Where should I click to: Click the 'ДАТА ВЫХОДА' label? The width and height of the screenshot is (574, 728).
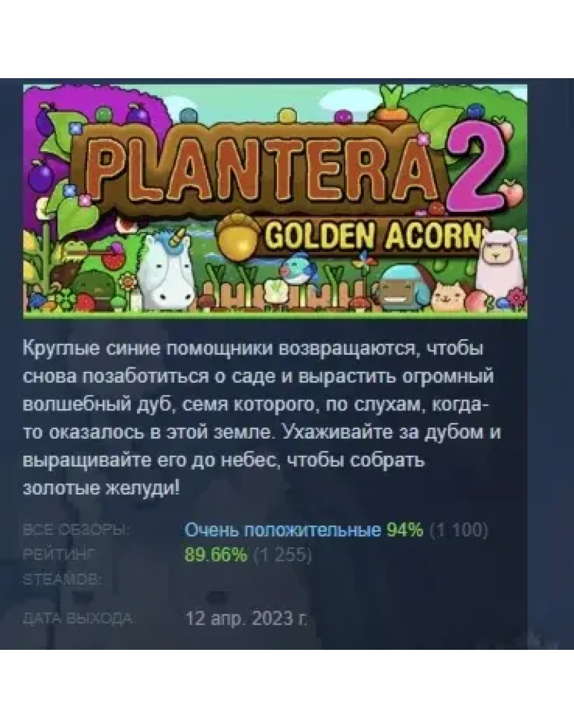[79, 619]
